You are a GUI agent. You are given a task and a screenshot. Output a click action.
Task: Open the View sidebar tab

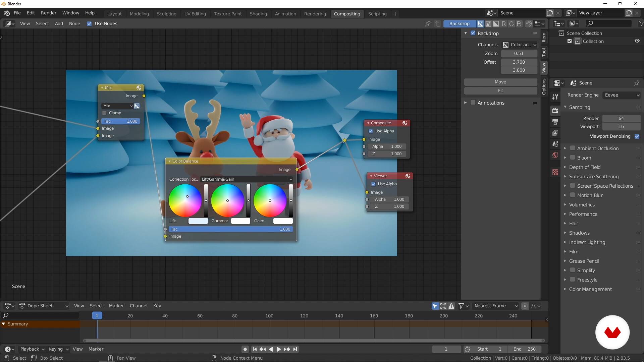544,68
